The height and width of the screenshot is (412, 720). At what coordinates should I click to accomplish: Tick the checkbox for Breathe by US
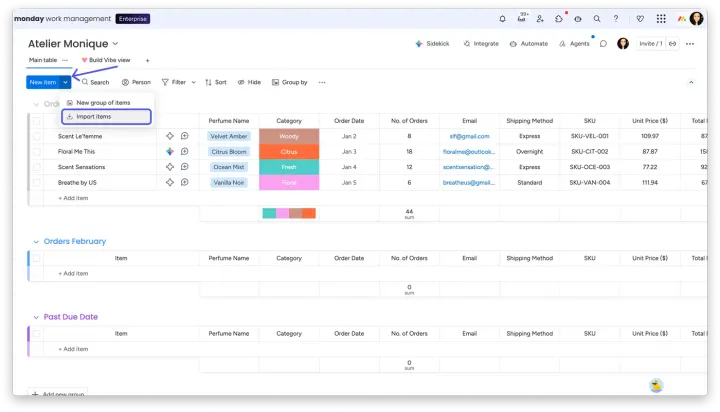(x=37, y=183)
